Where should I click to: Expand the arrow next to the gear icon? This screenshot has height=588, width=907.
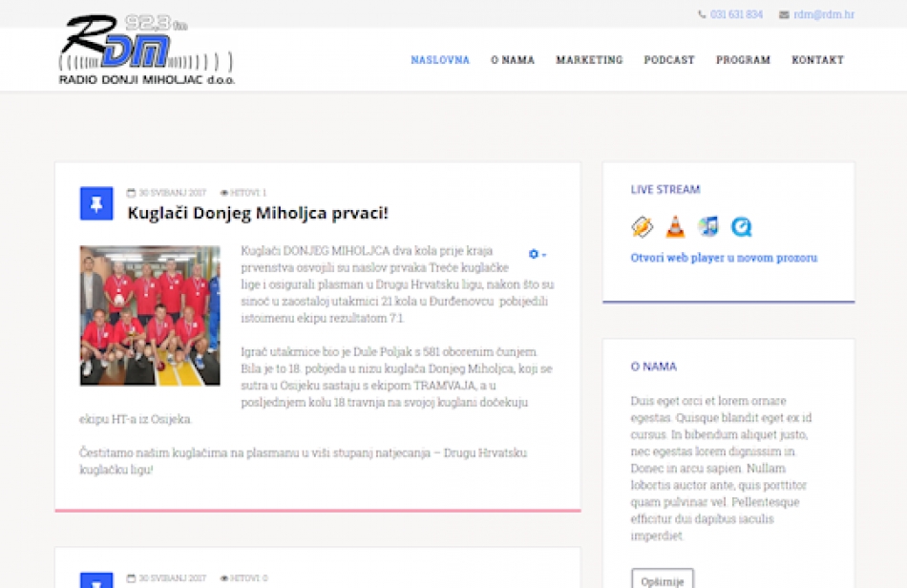[x=542, y=254]
